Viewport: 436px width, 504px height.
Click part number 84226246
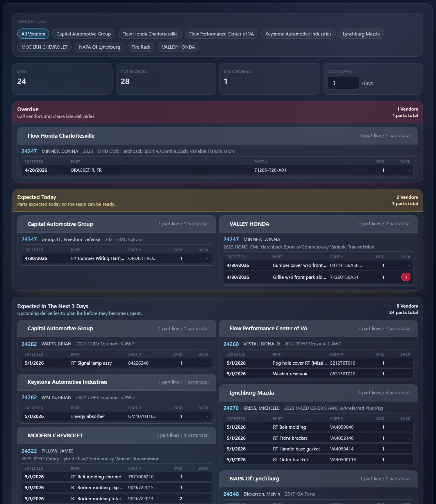(138, 363)
